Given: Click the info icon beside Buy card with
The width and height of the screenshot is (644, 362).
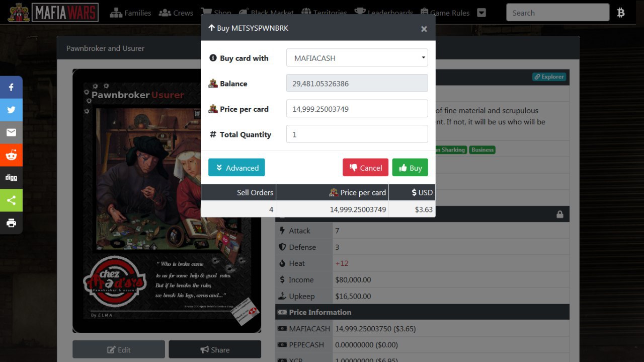Looking at the screenshot, I should [213, 58].
